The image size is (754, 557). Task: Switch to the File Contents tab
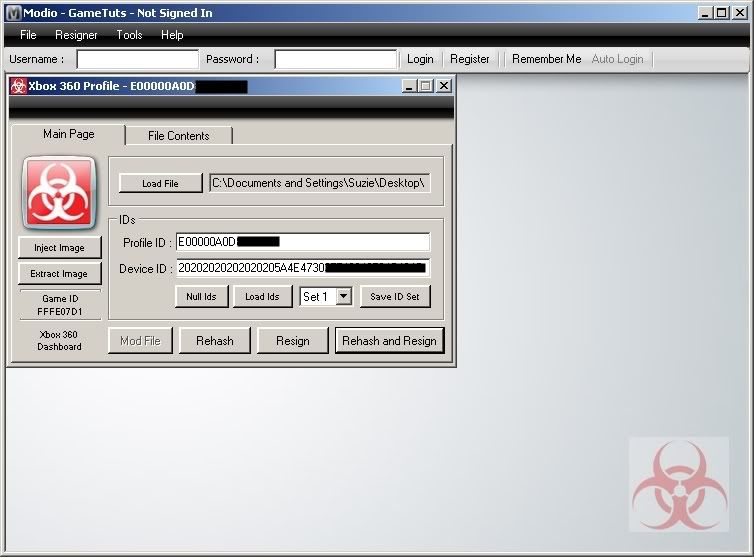179,136
